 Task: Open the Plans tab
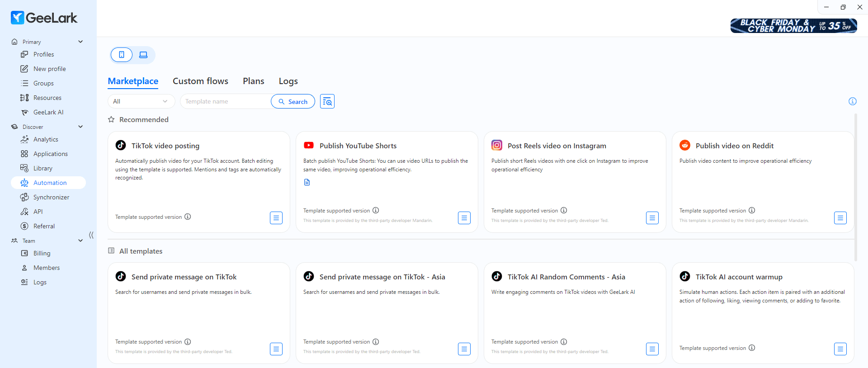point(253,81)
